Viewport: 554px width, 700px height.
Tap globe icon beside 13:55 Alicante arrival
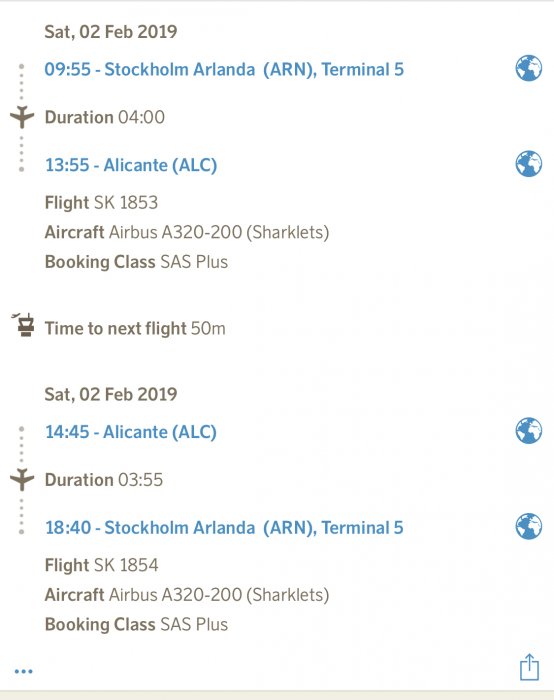529,164
